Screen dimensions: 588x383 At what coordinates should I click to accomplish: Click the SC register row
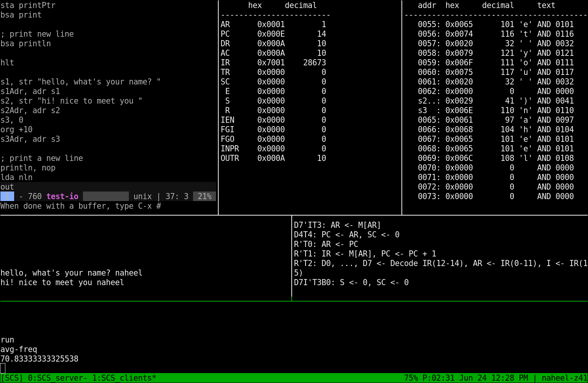click(273, 82)
